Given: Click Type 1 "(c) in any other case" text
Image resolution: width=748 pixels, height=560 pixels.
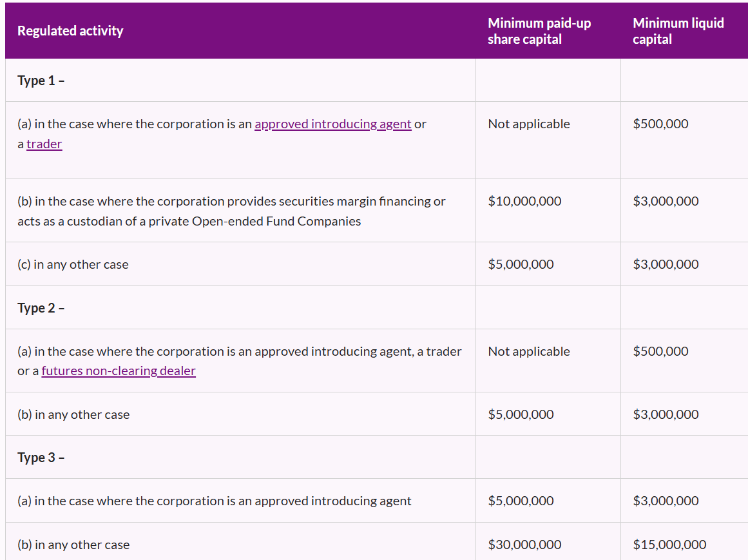Looking at the screenshot, I should click(73, 264).
